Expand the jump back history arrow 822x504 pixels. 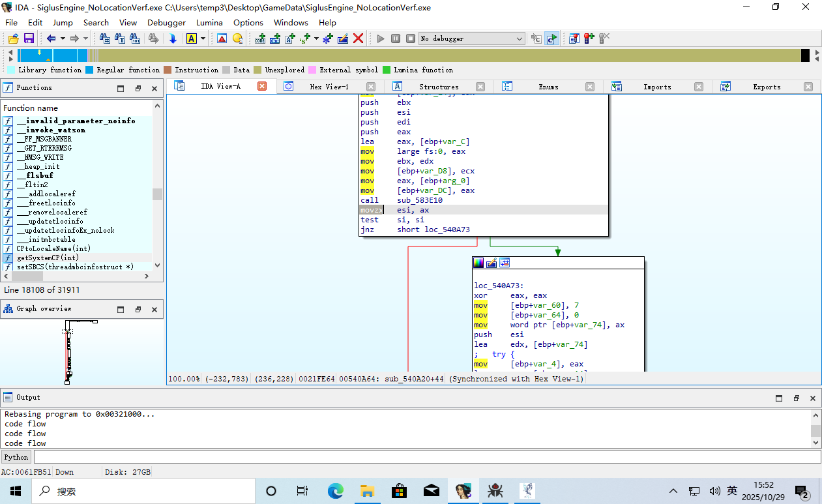[x=63, y=38]
